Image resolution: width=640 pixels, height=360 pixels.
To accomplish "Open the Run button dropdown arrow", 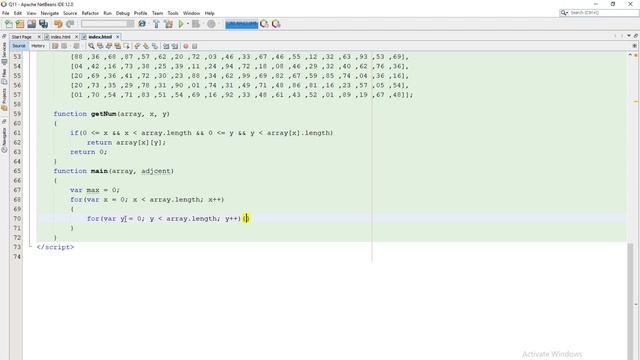I will pyautogui.click(x=188, y=24).
